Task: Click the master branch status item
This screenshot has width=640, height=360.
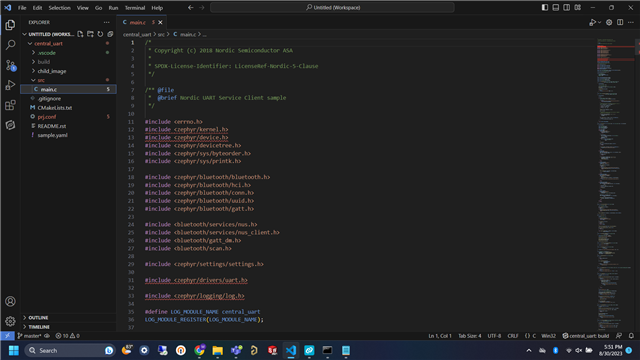Action: tap(29, 336)
